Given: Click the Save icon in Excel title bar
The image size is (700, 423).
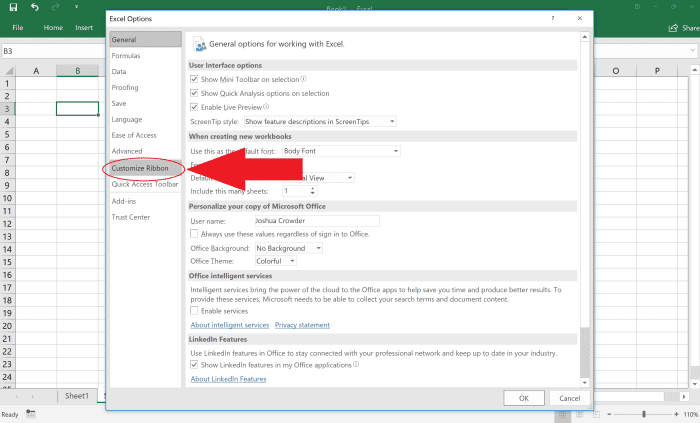Looking at the screenshot, I should (x=13, y=7).
